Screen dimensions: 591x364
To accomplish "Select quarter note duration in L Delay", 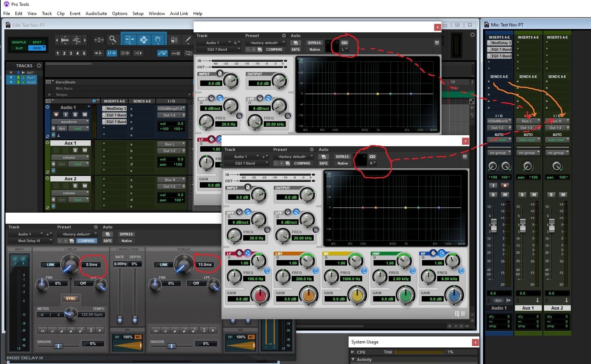I will pos(61,330).
